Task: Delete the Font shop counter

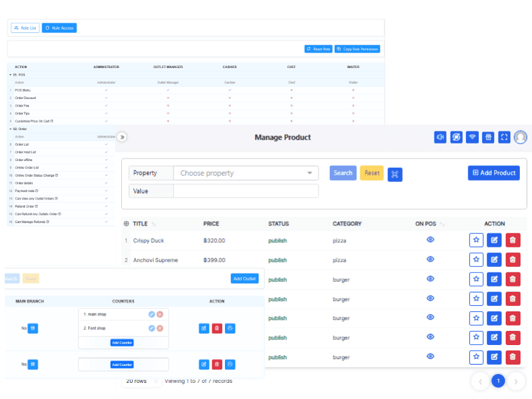Action: (x=160, y=328)
